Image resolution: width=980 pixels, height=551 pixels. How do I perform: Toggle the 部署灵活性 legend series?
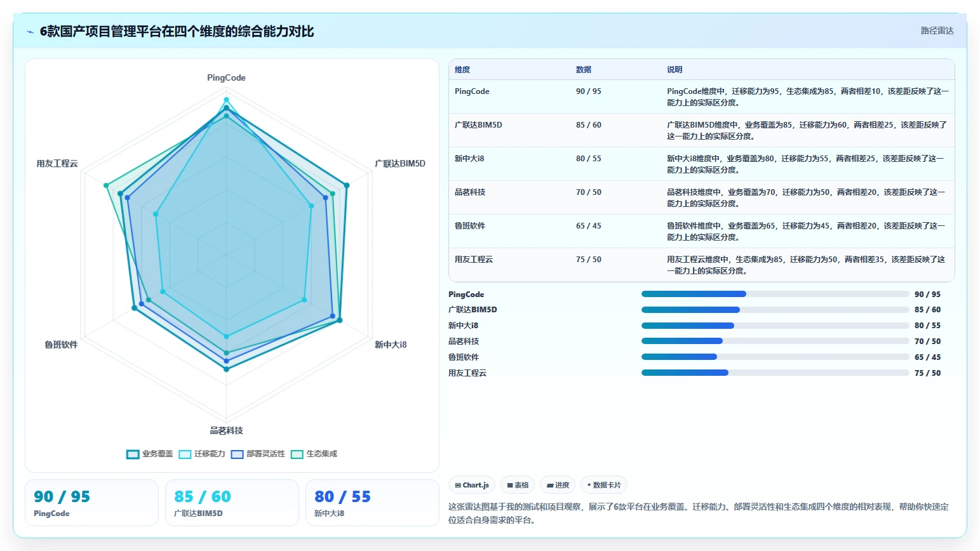pos(258,454)
